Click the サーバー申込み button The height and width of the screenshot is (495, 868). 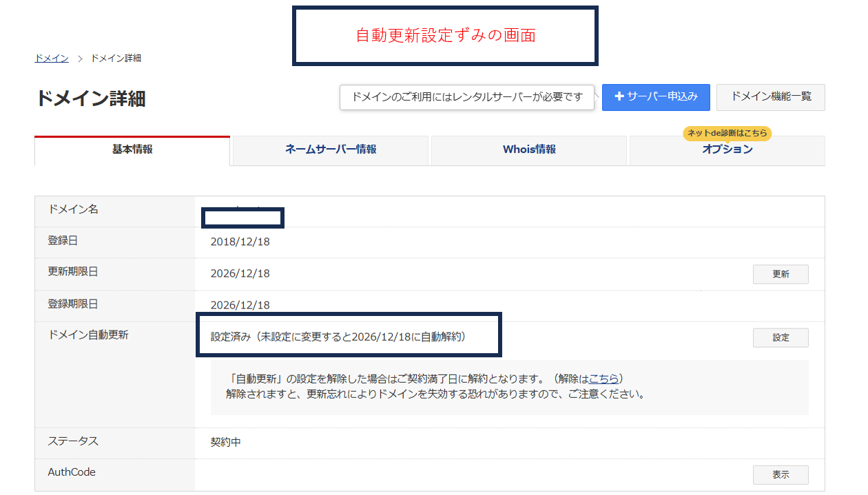pyautogui.click(x=656, y=97)
